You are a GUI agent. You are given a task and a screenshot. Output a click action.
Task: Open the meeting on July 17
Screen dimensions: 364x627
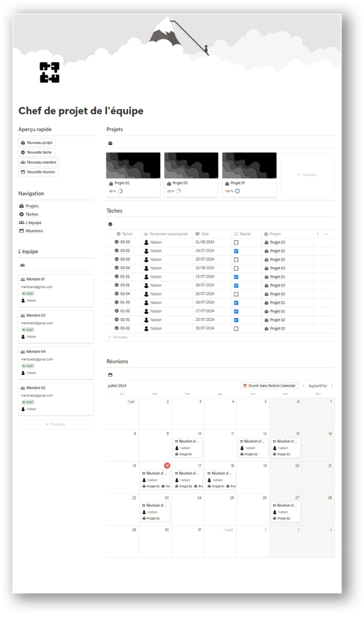[x=188, y=480]
